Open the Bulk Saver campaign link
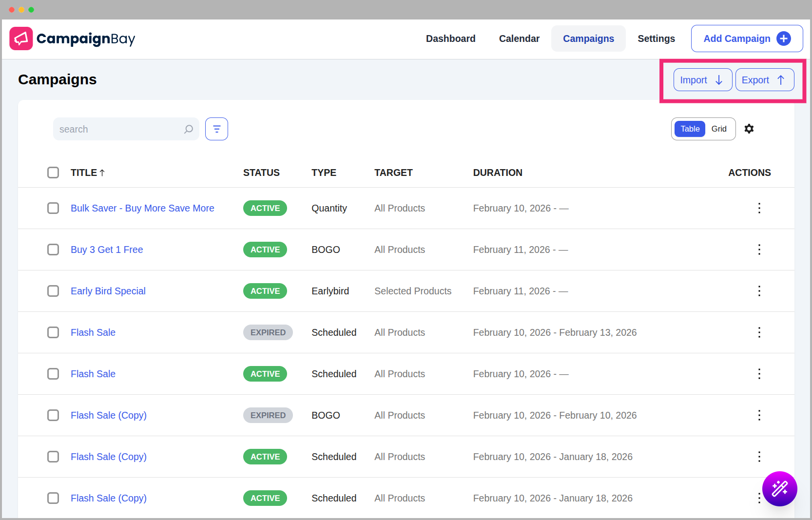Image resolution: width=812 pixels, height=520 pixels. pyautogui.click(x=142, y=208)
